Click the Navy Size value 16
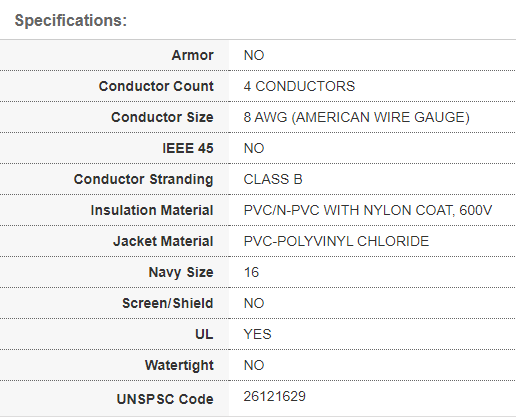 (251, 272)
